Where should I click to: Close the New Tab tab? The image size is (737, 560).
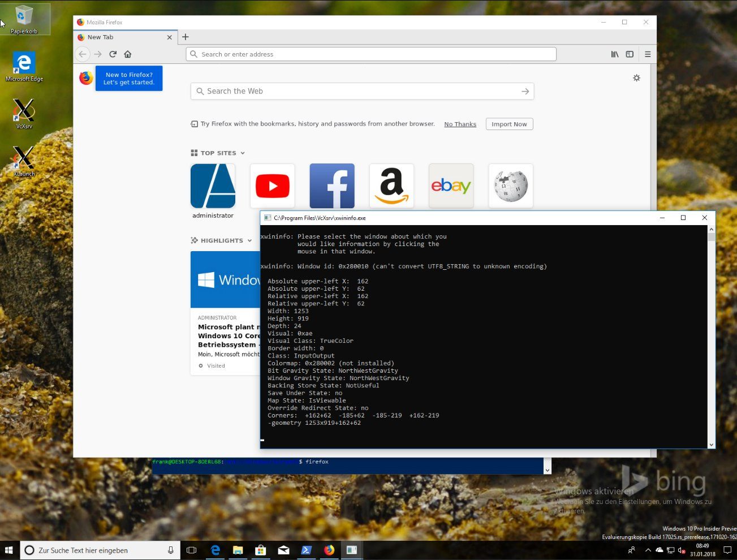169,37
